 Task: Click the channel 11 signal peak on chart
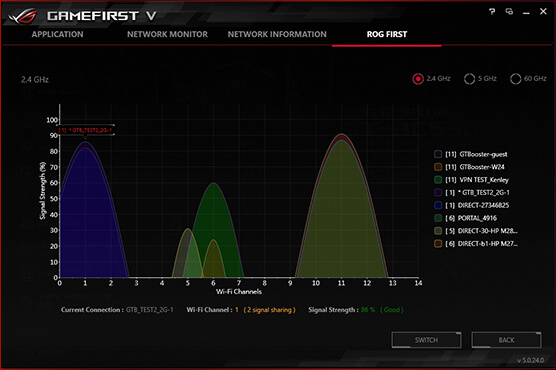(341, 135)
